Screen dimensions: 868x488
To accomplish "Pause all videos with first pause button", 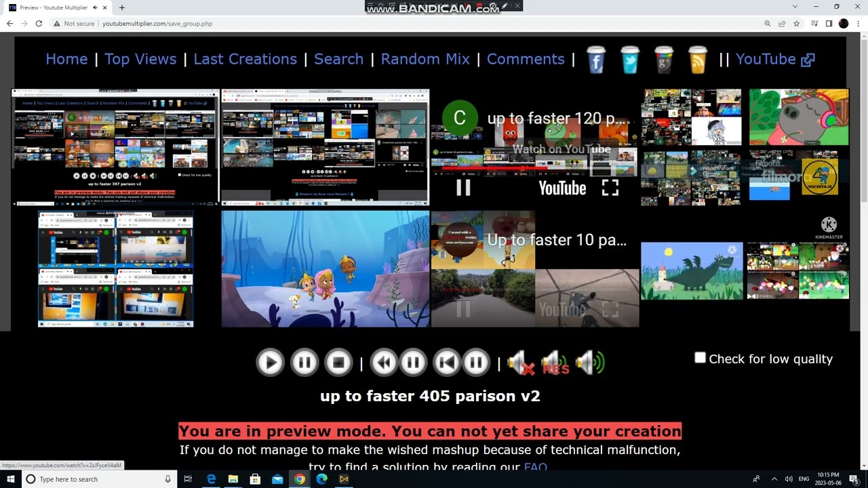I will pos(304,363).
